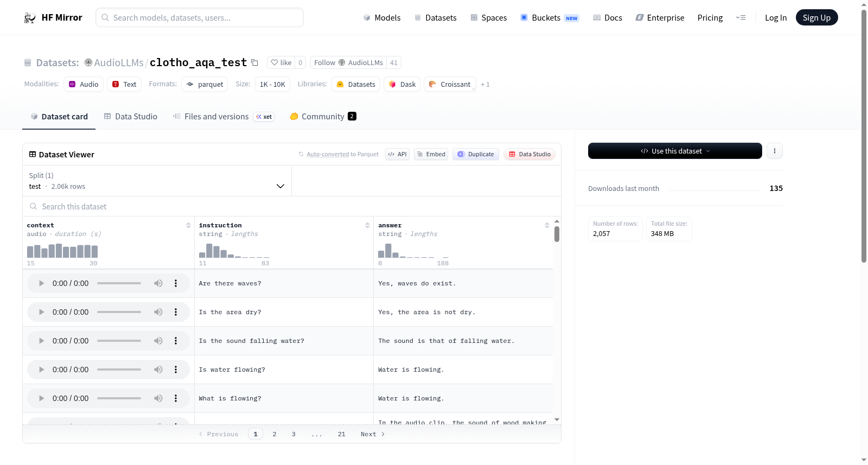Image resolution: width=868 pixels, height=465 pixels.
Task: Open audio options for 'Is the sound falling water?' row
Action: (x=176, y=341)
